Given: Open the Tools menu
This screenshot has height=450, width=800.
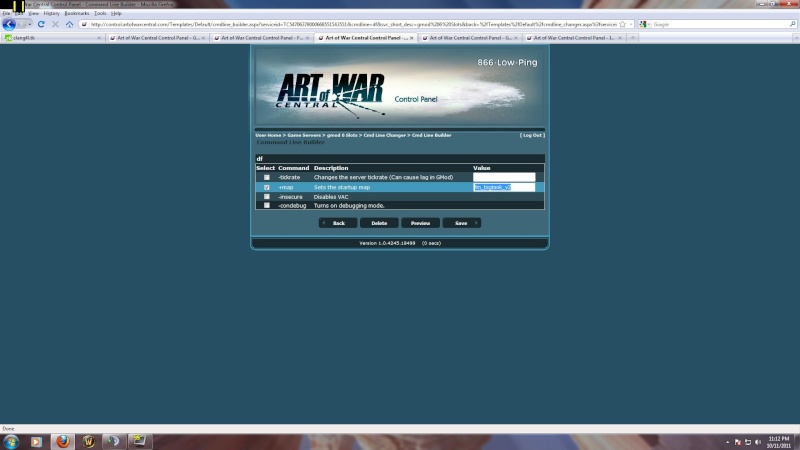Looking at the screenshot, I should pyautogui.click(x=100, y=13).
